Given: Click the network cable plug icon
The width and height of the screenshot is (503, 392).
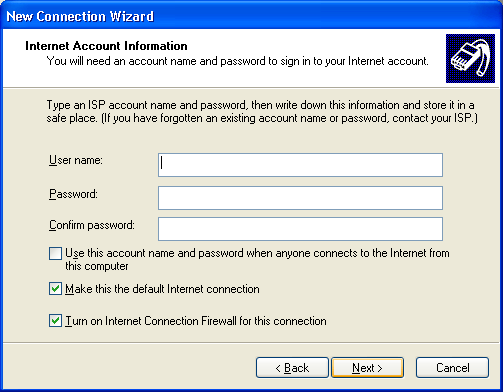Looking at the screenshot, I should (x=470, y=58).
